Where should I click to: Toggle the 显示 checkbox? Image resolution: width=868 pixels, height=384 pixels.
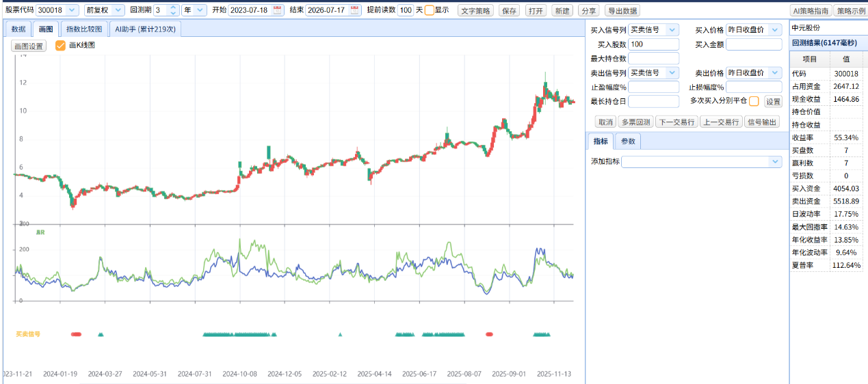point(429,10)
